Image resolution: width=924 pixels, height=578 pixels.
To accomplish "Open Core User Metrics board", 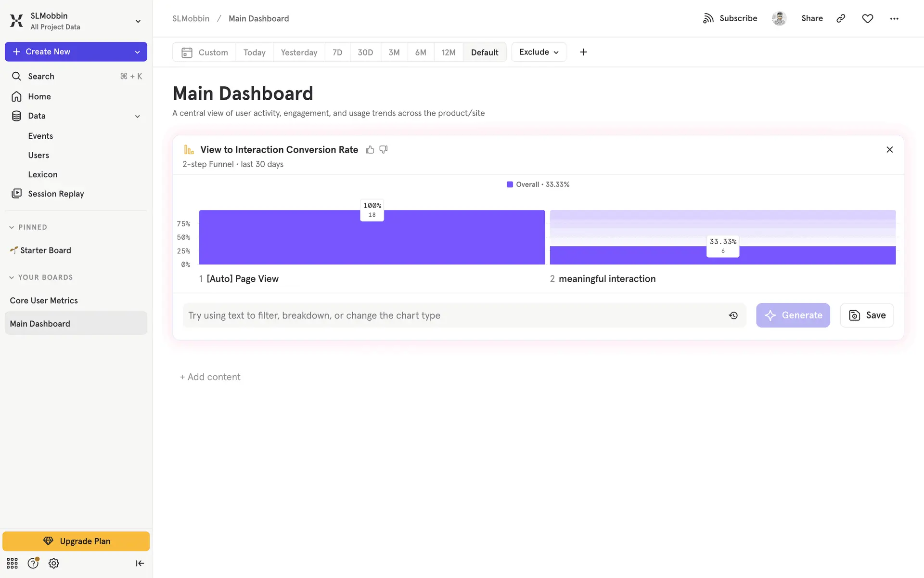I will [44, 301].
